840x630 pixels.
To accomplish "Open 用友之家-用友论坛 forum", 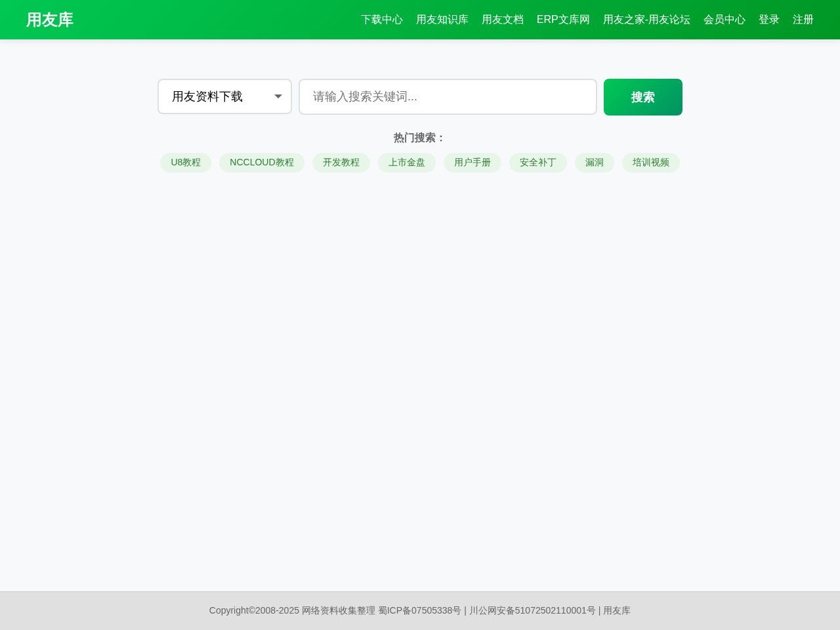I will [647, 20].
